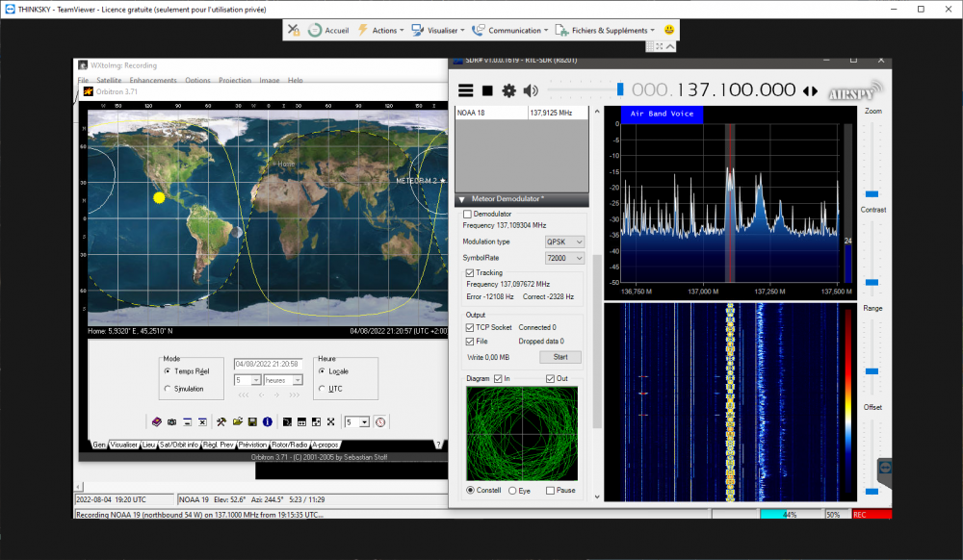Toggle the TCP Socket output checkbox
This screenshot has width=963, height=560.
[470, 327]
